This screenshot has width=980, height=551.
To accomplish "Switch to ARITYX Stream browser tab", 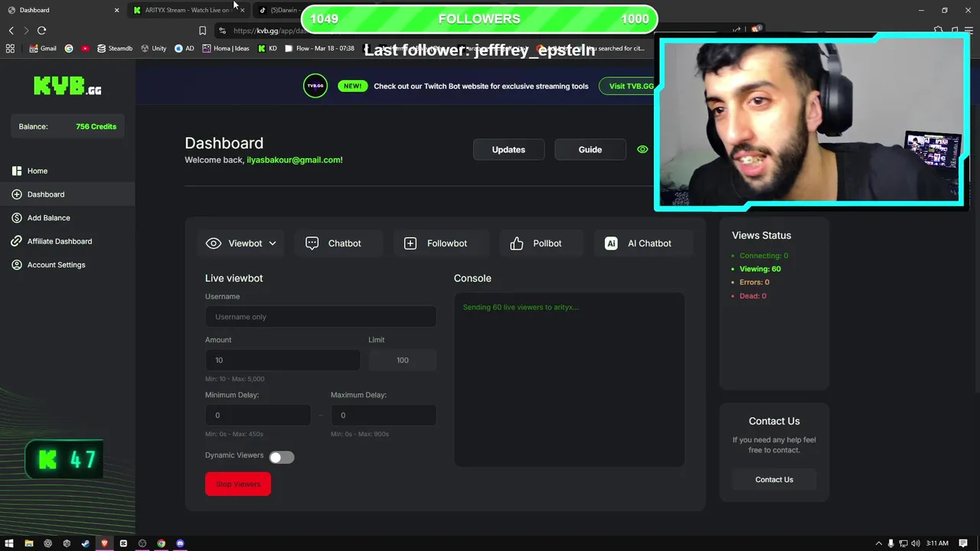I will point(188,10).
